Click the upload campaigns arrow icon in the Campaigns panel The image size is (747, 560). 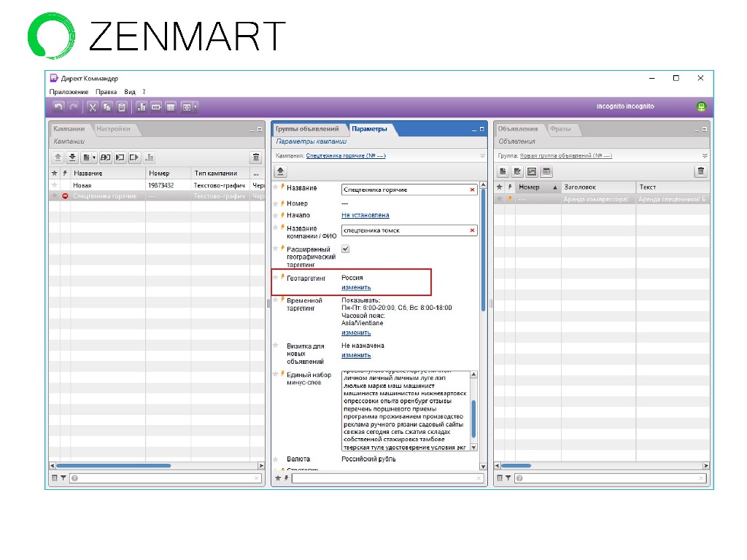click(58, 157)
